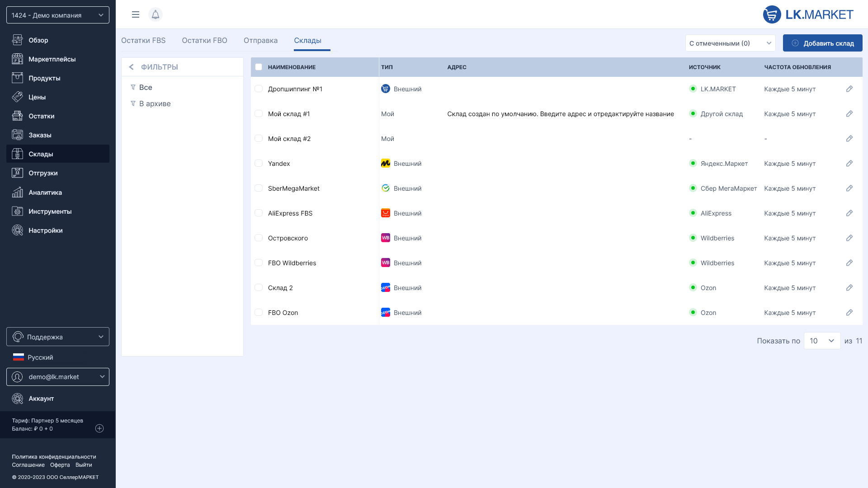Expand the 'С отмеченными (0)' dropdown
The image size is (868, 488).
coord(730,43)
